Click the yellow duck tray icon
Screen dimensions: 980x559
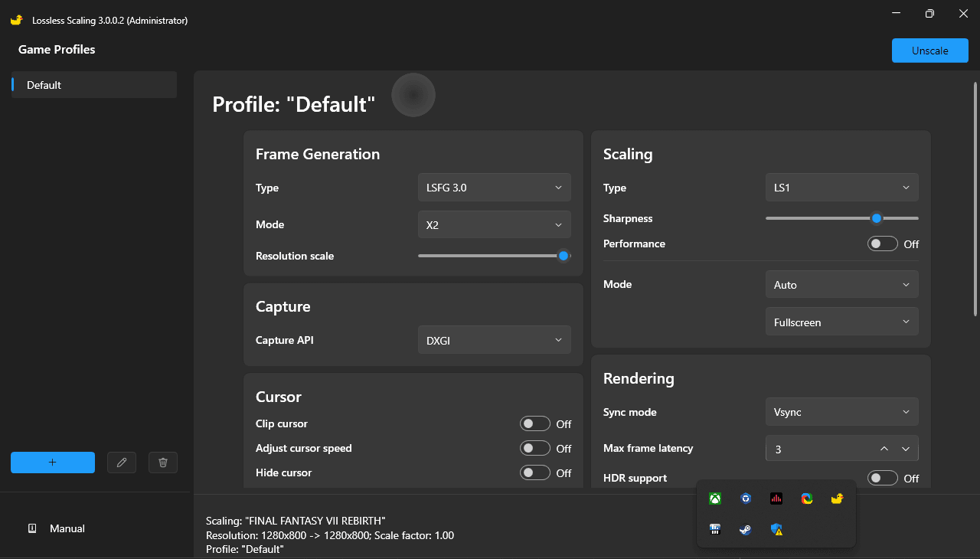pyautogui.click(x=837, y=499)
